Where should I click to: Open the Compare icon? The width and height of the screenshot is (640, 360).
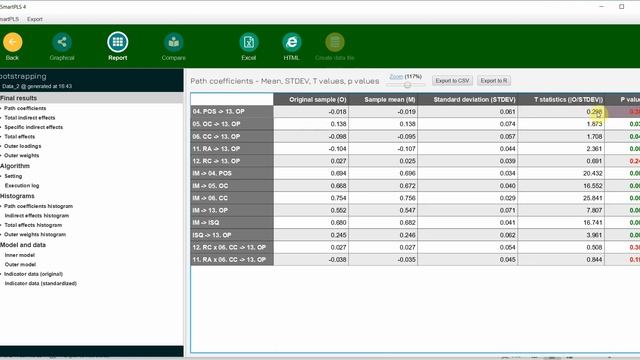[x=173, y=42]
